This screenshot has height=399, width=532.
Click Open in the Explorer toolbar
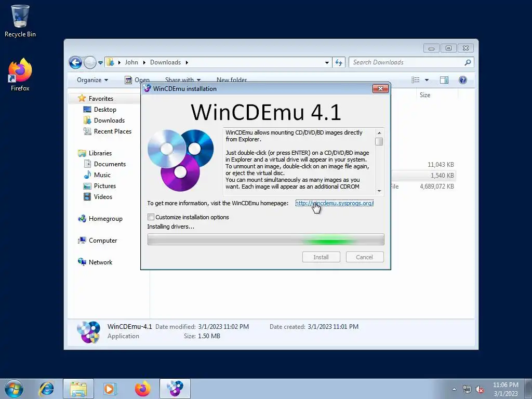coord(137,80)
